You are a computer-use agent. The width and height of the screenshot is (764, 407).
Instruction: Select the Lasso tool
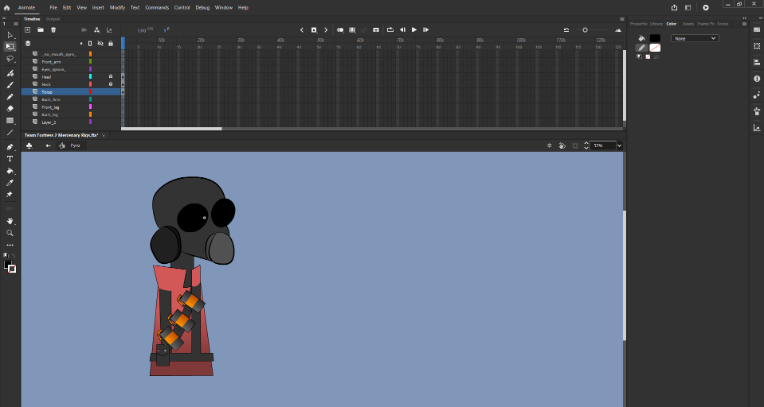click(10, 59)
